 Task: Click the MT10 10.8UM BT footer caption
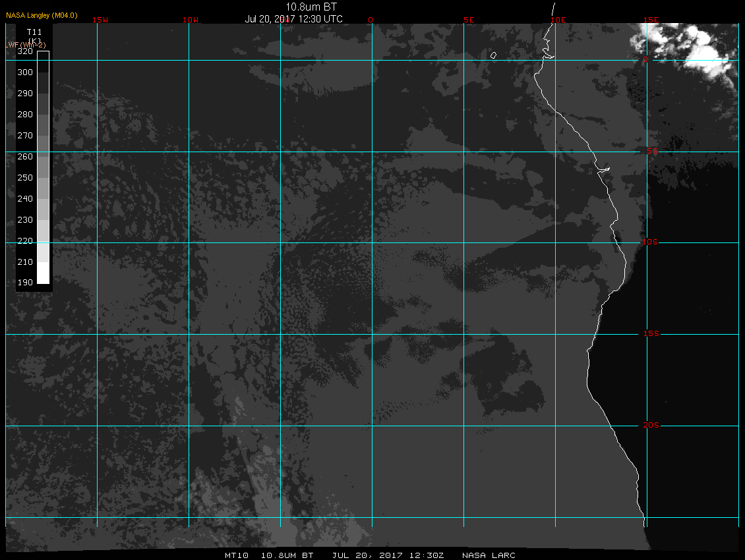(269, 555)
